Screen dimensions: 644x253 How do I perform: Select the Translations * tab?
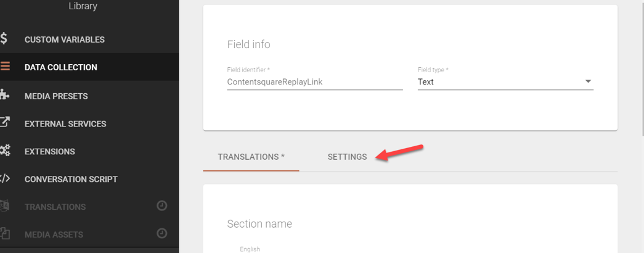[x=251, y=157]
